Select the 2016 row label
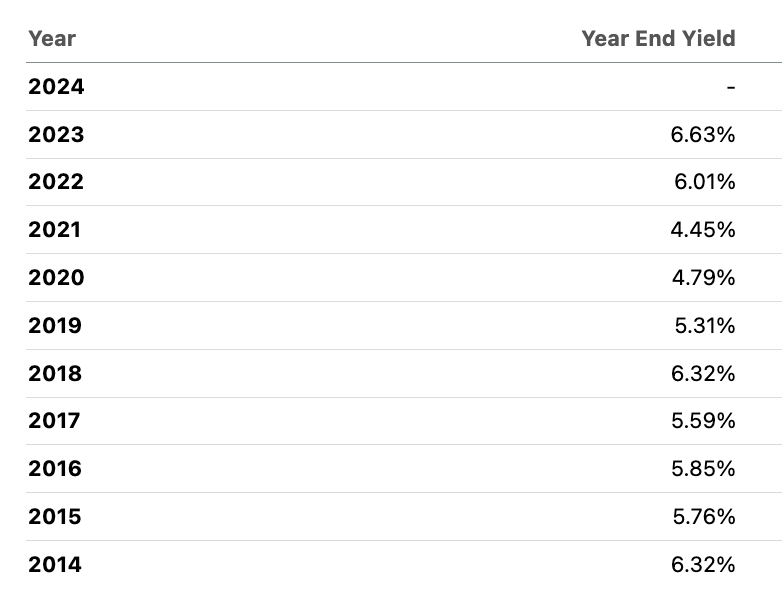 point(55,469)
